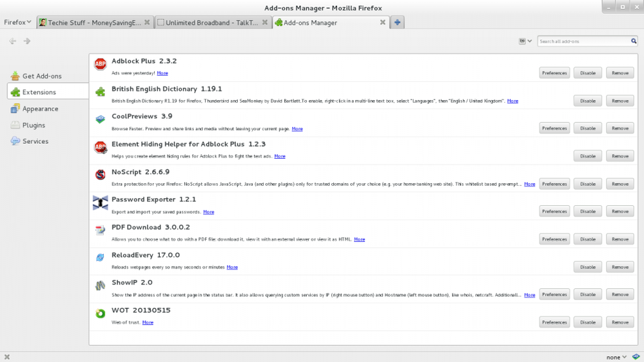
Task: Click More link for NoScript
Action: pos(529,184)
